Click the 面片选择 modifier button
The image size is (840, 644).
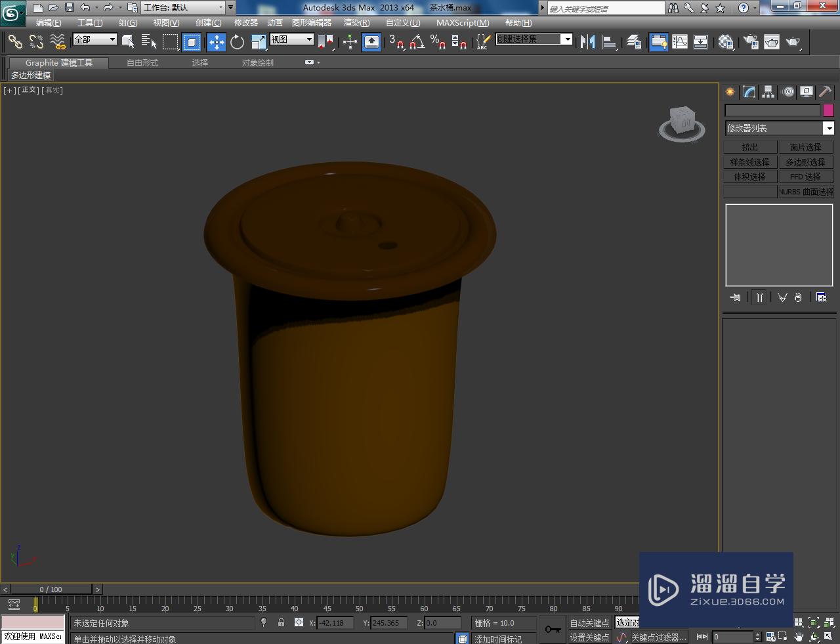coord(805,147)
